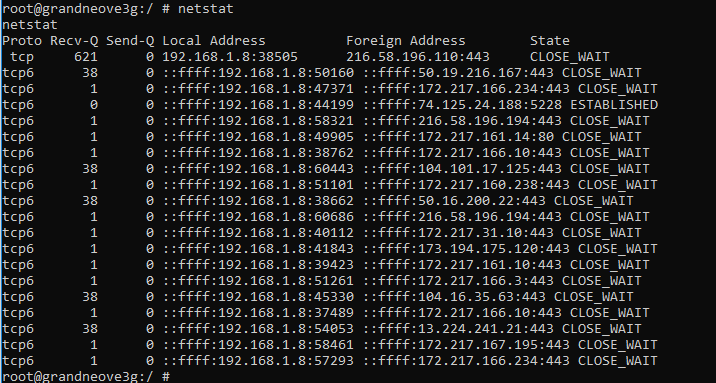Click the Recv-Q value 621
The height and width of the screenshot is (383, 716).
pos(86,57)
